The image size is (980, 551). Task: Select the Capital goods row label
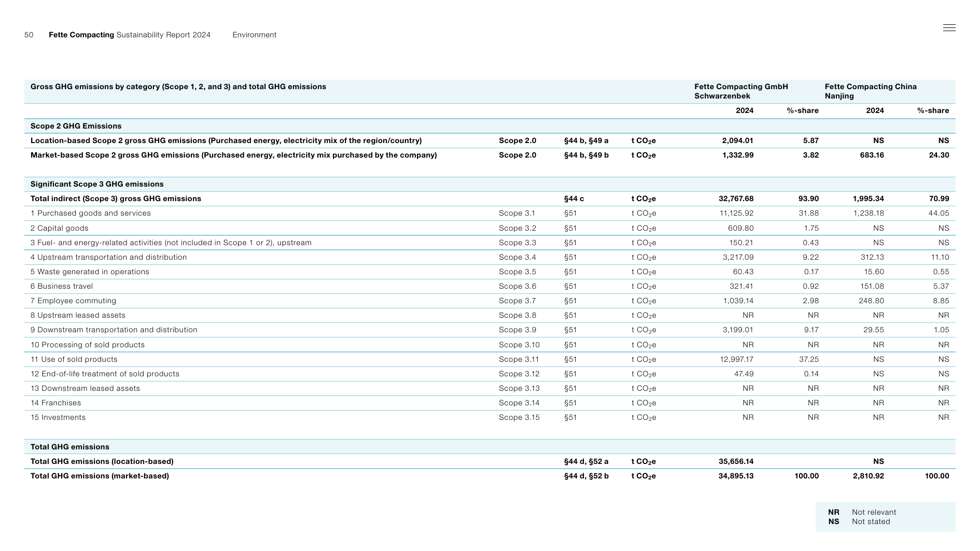point(60,228)
